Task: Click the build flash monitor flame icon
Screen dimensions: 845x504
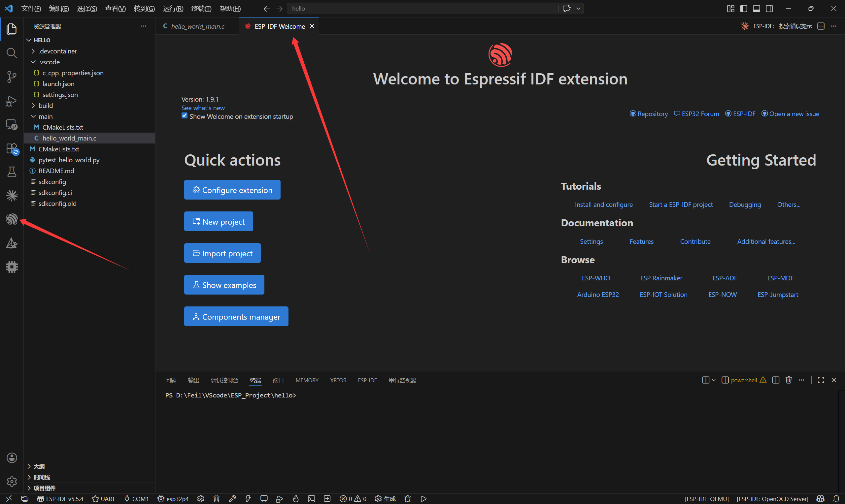Action: point(296,499)
